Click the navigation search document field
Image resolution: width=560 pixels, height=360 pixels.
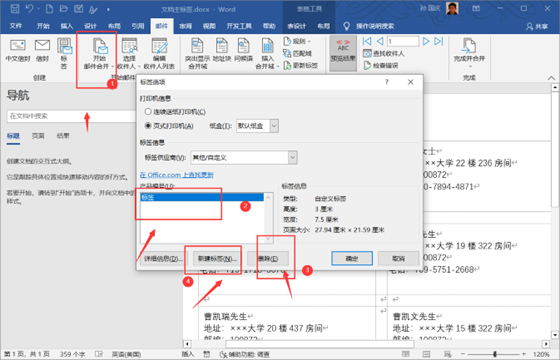pyautogui.click(x=71, y=116)
